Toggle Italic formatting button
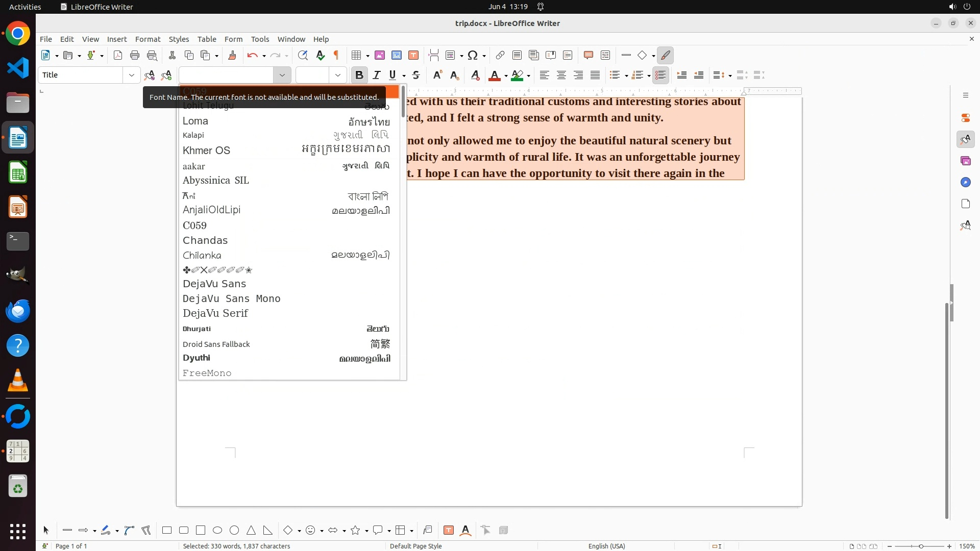This screenshot has width=980, height=551. pyautogui.click(x=377, y=75)
